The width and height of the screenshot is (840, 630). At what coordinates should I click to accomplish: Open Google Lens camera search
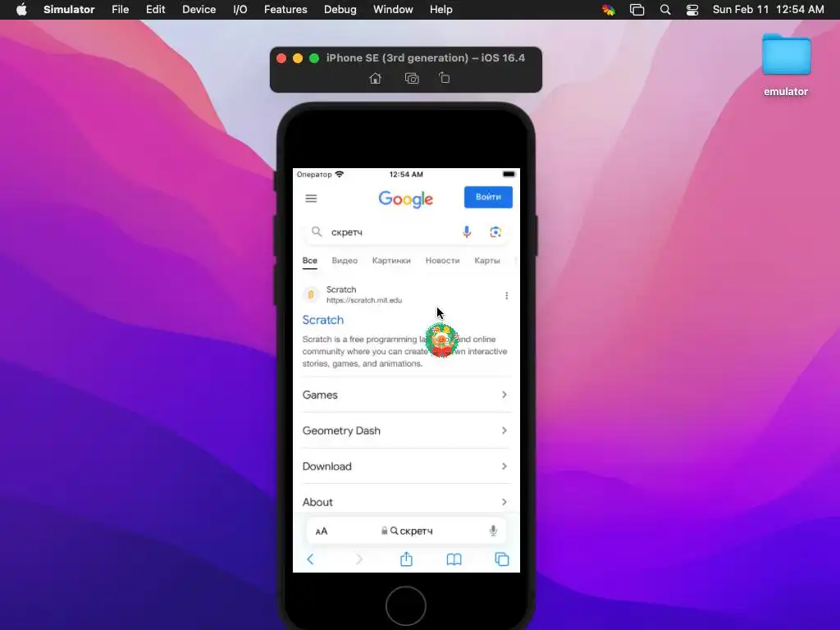pos(495,231)
